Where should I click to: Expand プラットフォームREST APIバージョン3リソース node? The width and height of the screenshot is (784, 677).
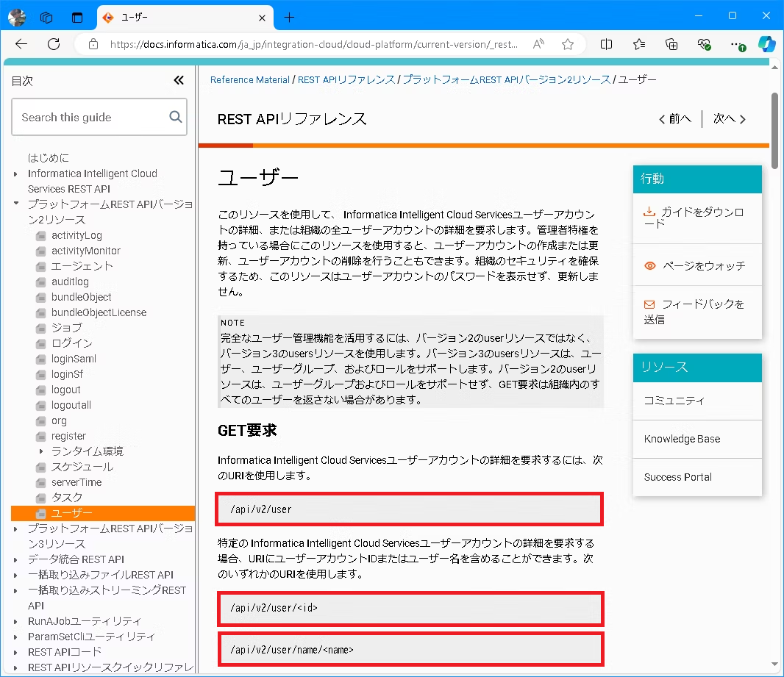15,529
